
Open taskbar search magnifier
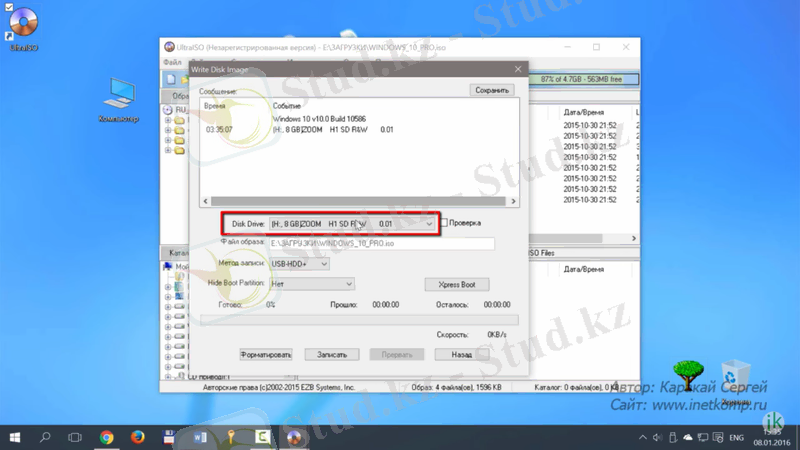[x=45, y=437]
